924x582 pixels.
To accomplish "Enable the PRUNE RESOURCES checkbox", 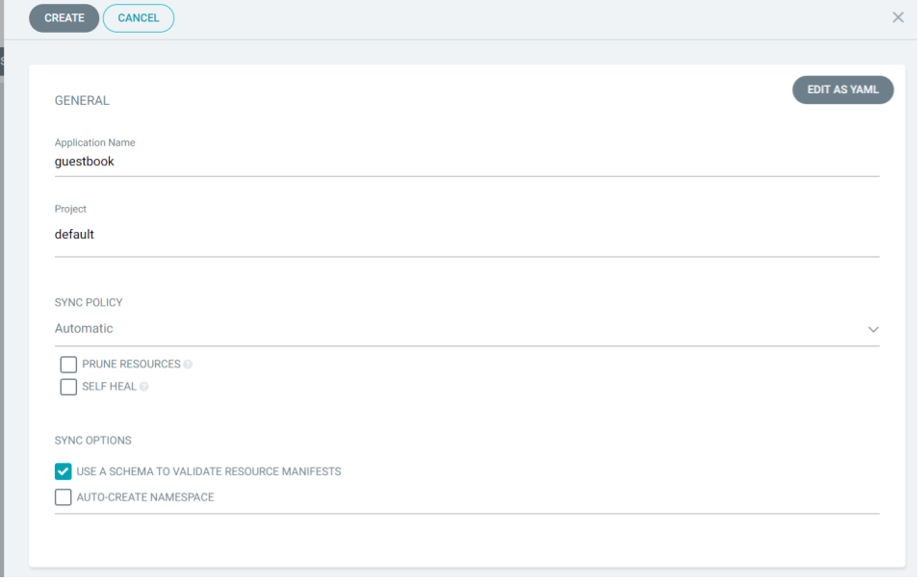I will click(x=68, y=365).
